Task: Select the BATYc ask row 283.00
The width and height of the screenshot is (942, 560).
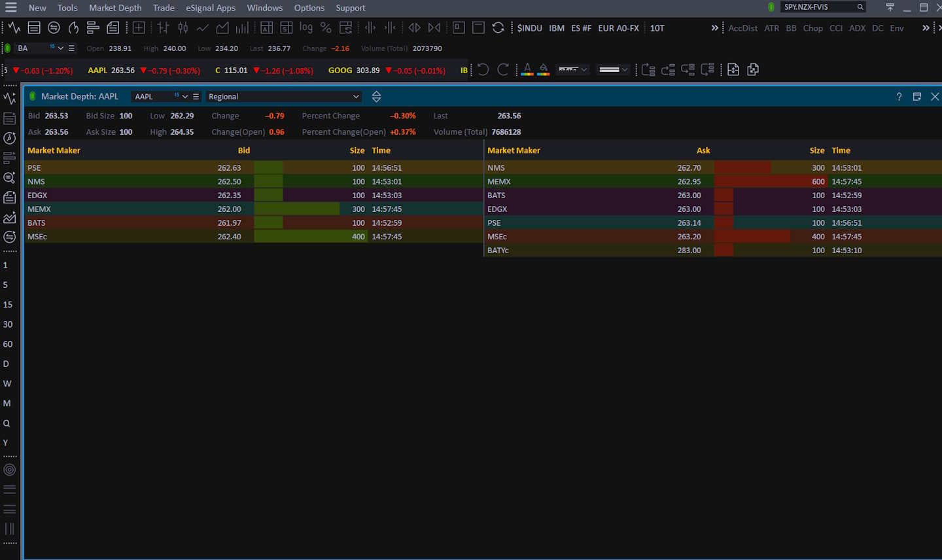Action: 713,251
